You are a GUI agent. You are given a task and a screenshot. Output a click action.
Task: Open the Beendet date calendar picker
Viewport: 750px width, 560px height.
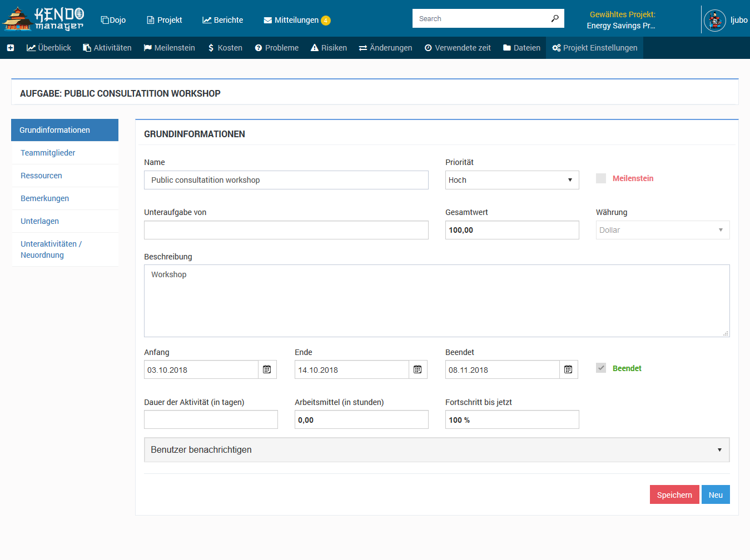[568, 369]
